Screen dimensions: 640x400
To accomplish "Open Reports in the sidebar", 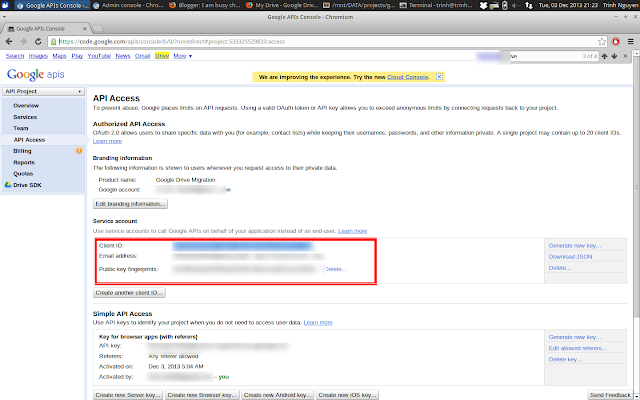I will click(24, 162).
